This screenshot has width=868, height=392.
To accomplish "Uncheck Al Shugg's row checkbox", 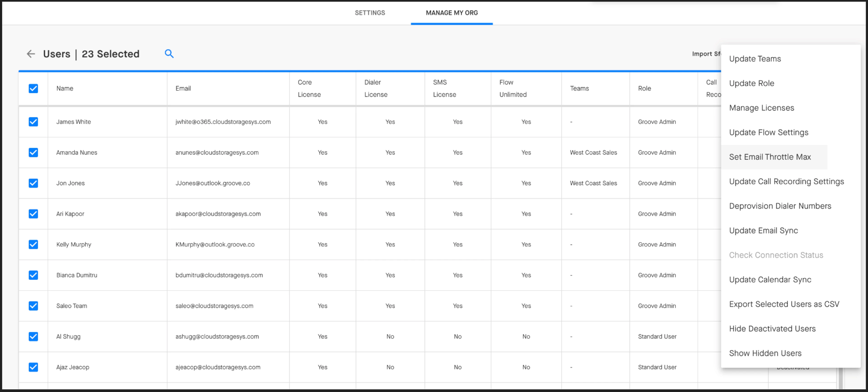I will [x=33, y=337].
